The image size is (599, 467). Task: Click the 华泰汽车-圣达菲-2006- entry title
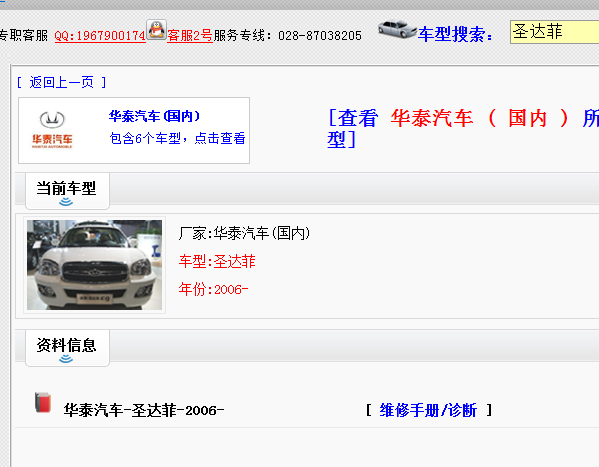(144, 410)
